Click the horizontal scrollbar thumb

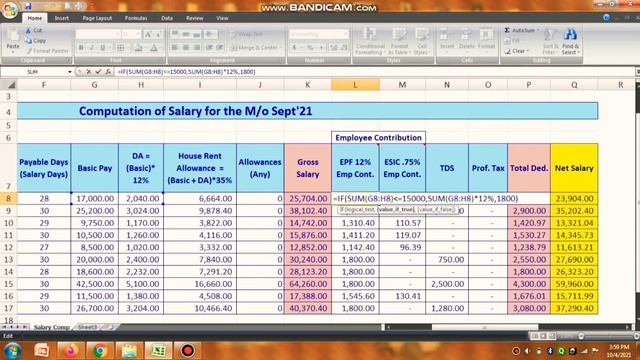(485, 327)
